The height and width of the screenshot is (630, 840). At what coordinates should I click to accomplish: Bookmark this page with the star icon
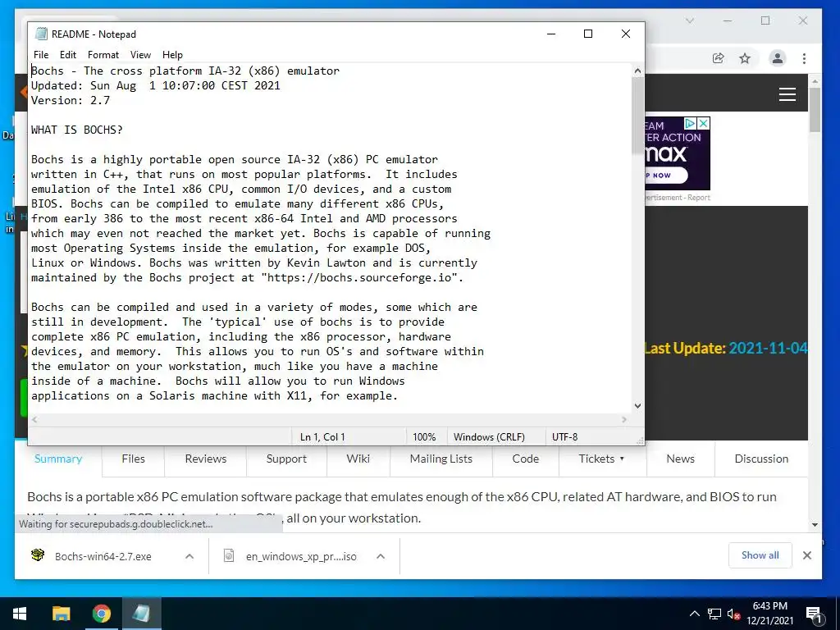(745, 58)
